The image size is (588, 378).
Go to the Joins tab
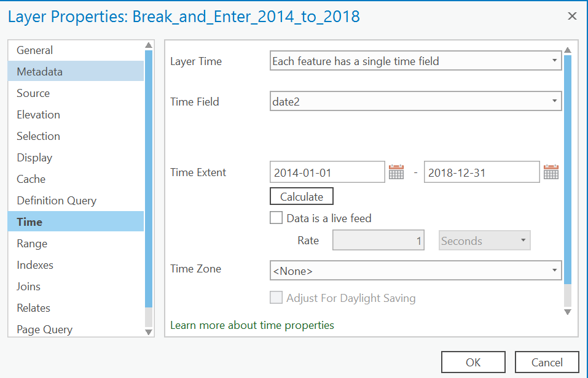(x=28, y=287)
